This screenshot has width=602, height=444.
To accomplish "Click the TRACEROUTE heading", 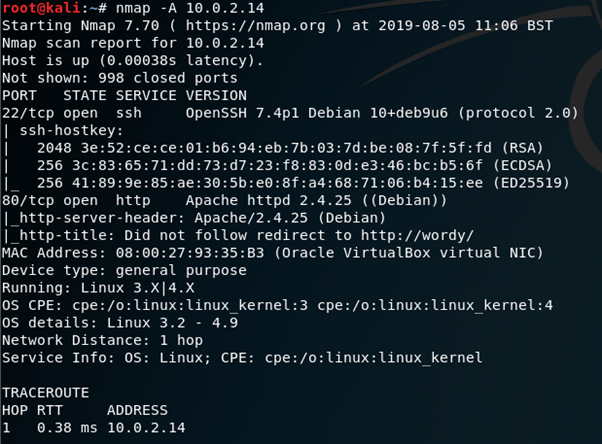I will [45, 392].
